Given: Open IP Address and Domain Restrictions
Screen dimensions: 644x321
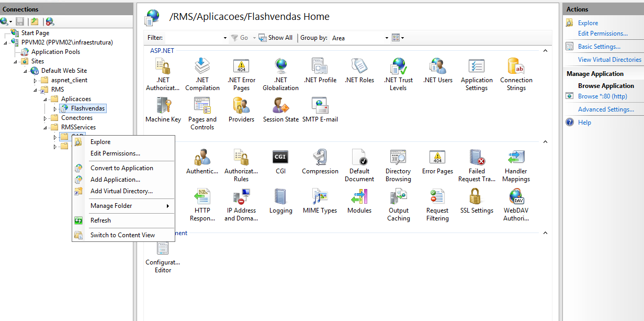Looking at the screenshot, I should [241, 205].
